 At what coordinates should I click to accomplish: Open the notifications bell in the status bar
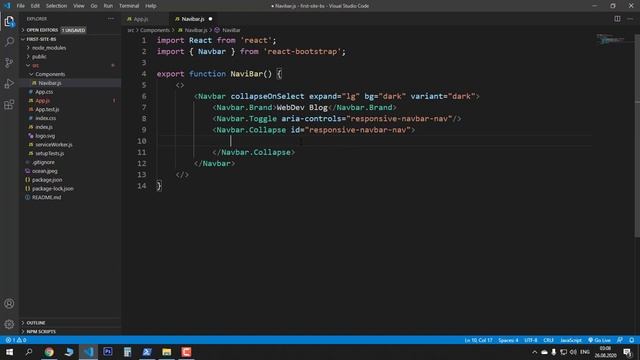pos(631,340)
